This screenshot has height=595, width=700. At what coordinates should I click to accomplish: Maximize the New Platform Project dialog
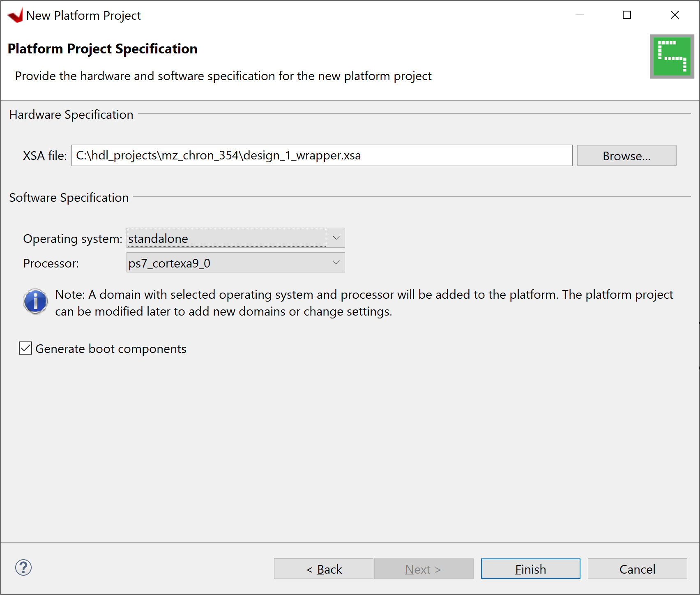tap(627, 15)
